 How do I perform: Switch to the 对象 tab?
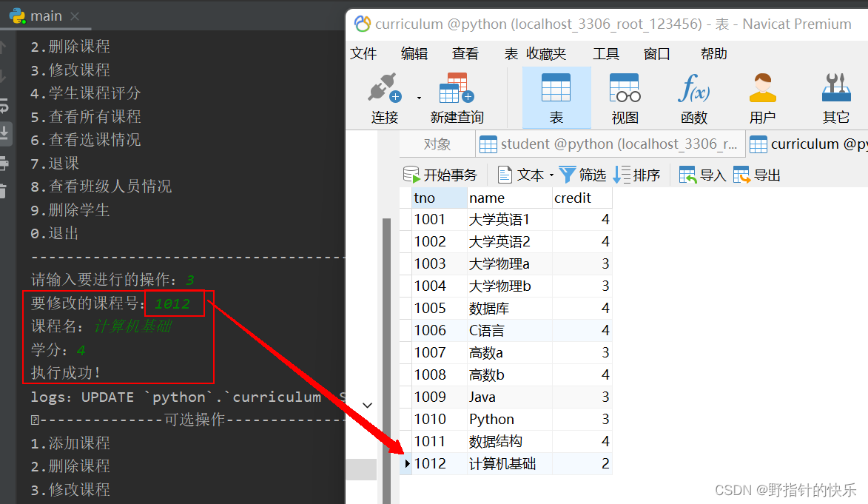pos(437,144)
